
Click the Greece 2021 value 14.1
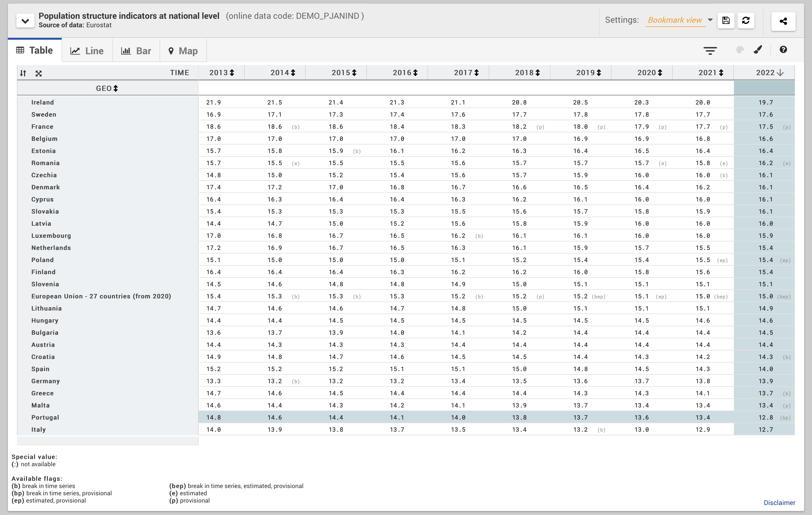(x=703, y=393)
